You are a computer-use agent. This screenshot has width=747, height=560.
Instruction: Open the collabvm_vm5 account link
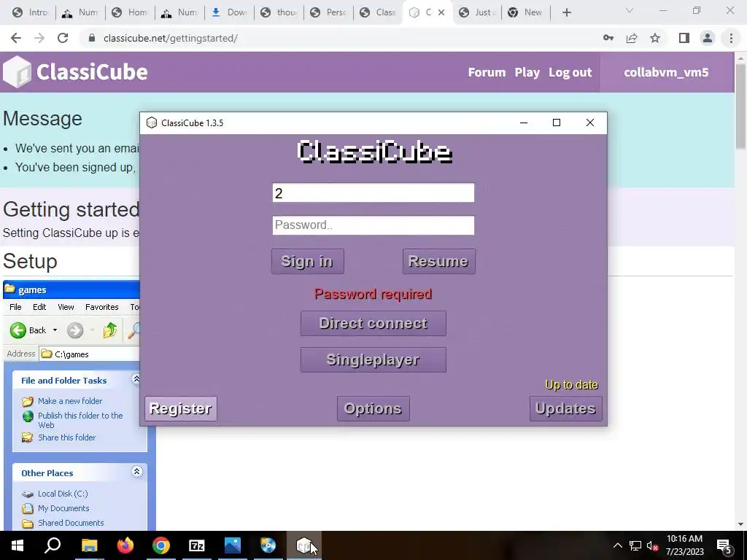(666, 72)
